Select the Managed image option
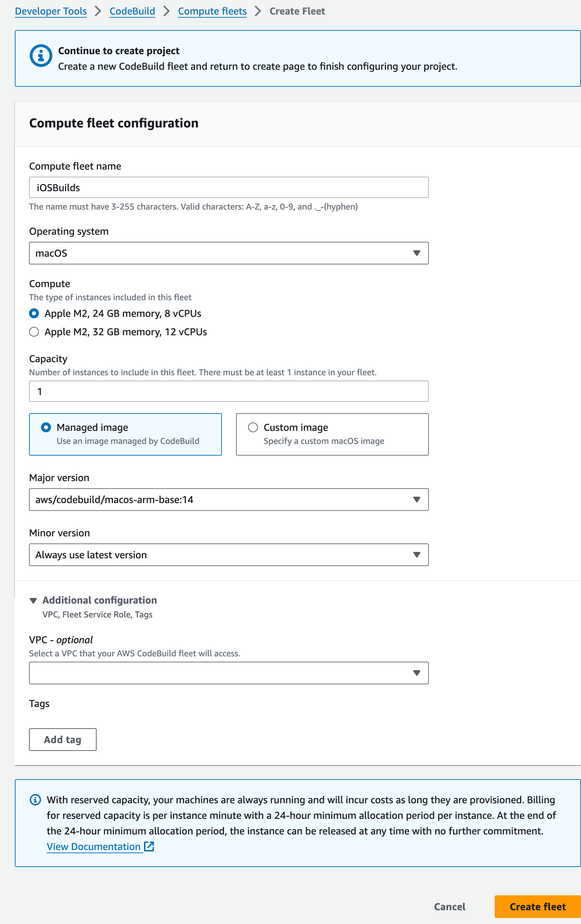Screen dimensions: 581x924 tap(46, 427)
